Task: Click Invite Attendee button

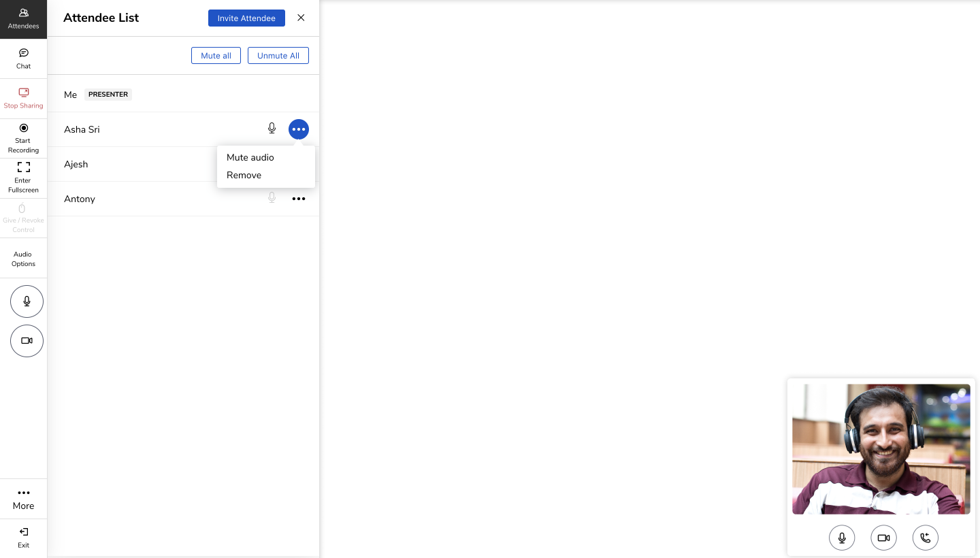Action: point(246,18)
